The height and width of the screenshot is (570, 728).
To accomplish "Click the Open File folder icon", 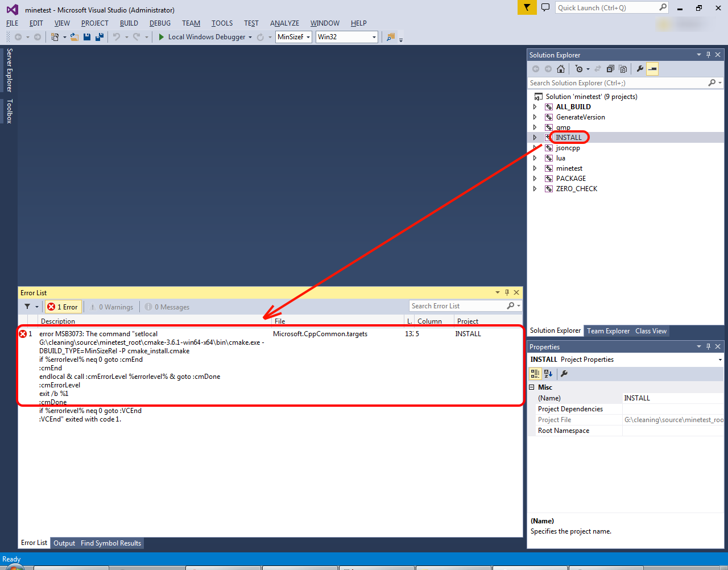I will pos(74,37).
